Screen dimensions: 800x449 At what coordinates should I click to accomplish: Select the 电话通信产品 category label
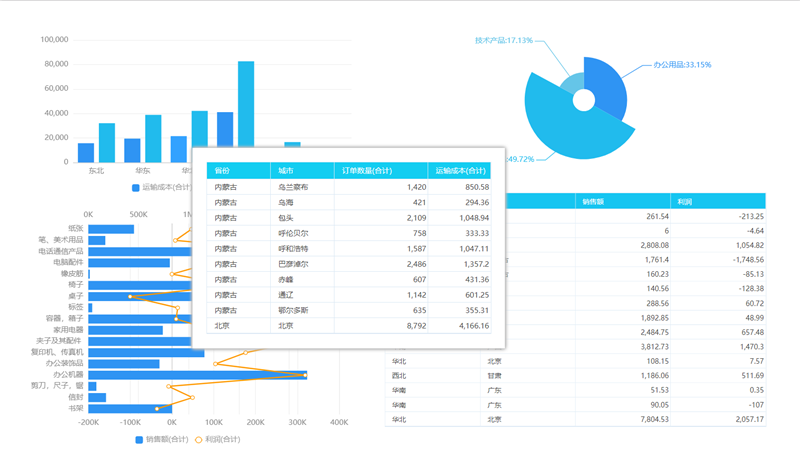61,251
